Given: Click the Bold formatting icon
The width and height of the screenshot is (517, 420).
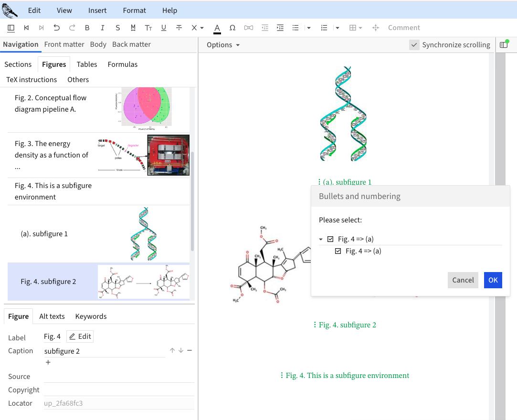Looking at the screenshot, I should point(87,28).
